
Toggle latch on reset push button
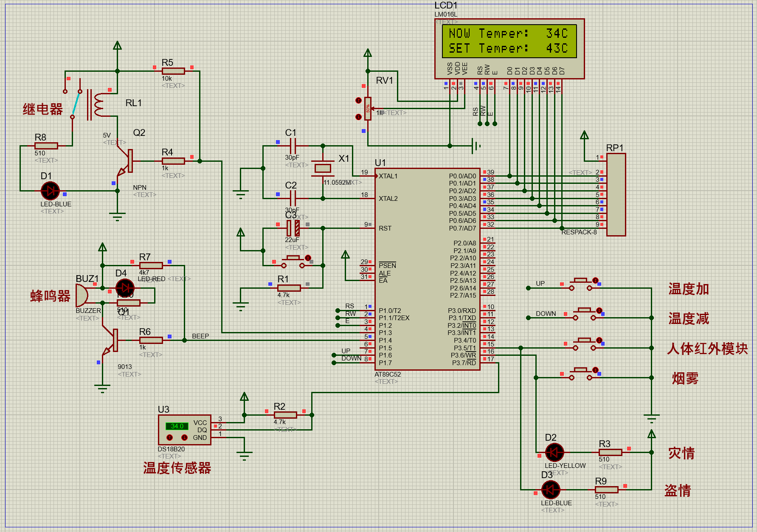click(x=308, y=258)
